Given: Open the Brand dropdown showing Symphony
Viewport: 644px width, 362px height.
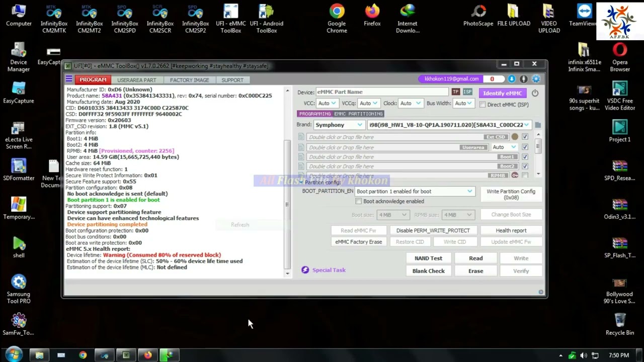Looking at the screenshot, I should pos(339,125).
